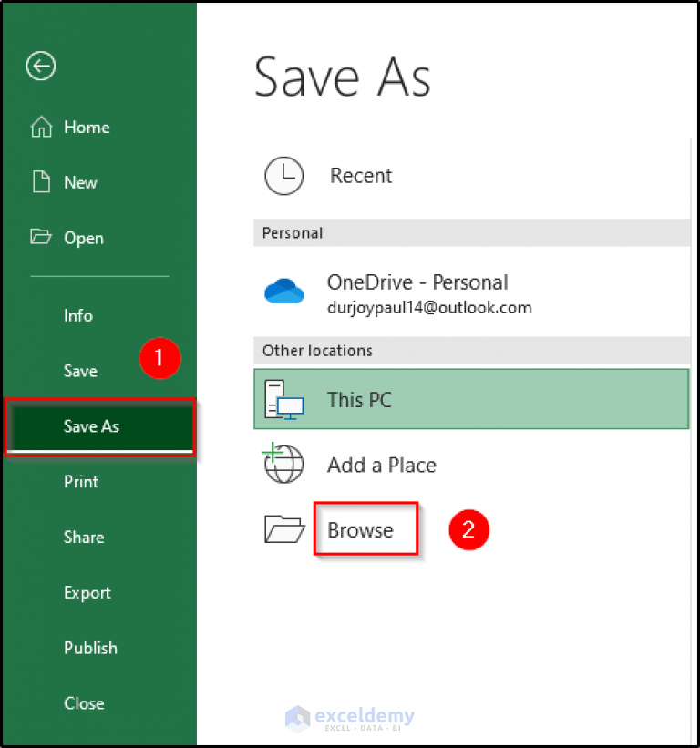Image resolution: width=700 pixels, height=748 pixels.
Task: Choose the Add a Place label
Action: pos(382,466)
